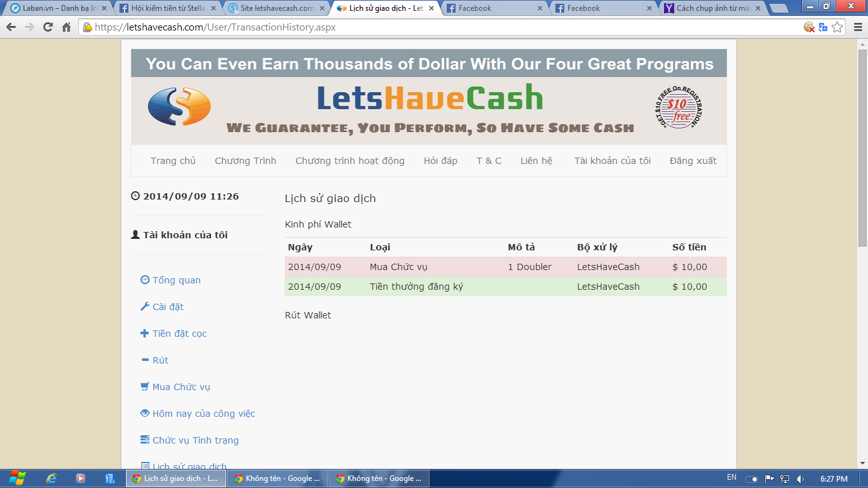The height and width of the screenshot is (488, 868).
Task: Reload the current page
Action: [x=48, y=27]
